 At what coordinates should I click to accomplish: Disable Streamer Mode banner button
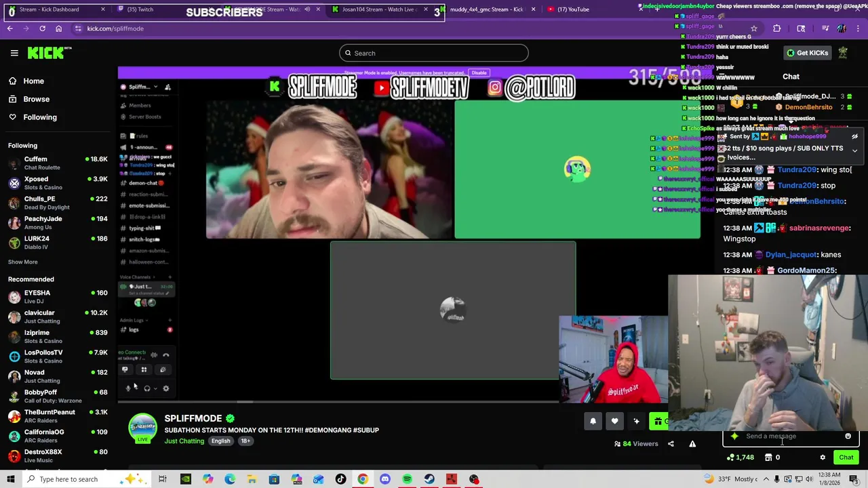click(x=479, y=73)
